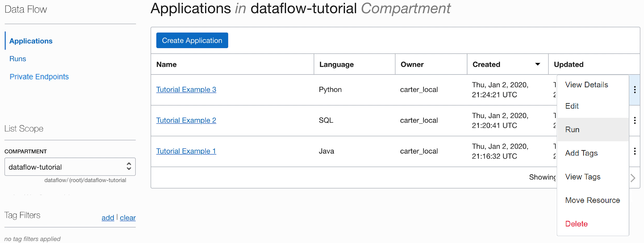Select "View Tags" menu option

point(582,177)
